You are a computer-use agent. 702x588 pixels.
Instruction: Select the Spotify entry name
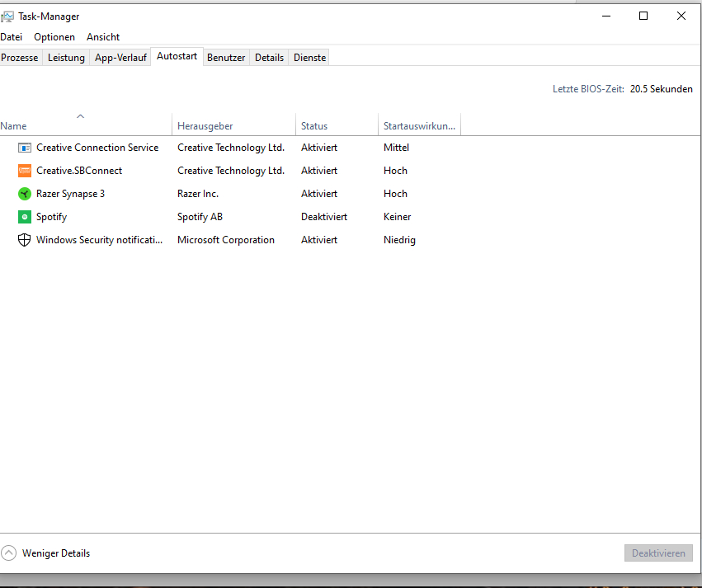(51, 217)
